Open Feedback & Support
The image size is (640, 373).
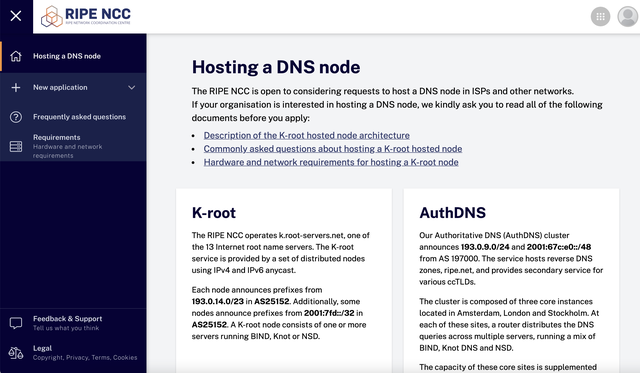(73, 323)
